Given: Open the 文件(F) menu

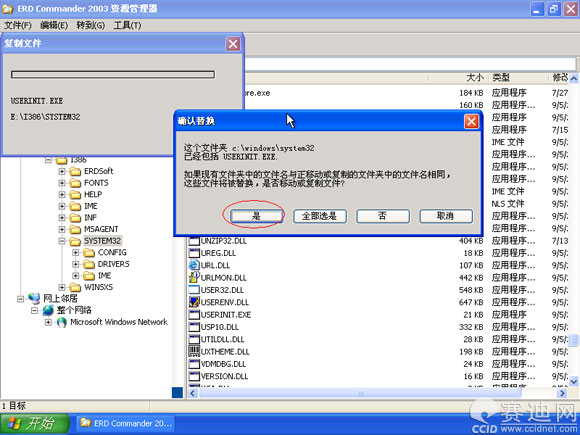Looking at the screenshot, I should (18, 25).
